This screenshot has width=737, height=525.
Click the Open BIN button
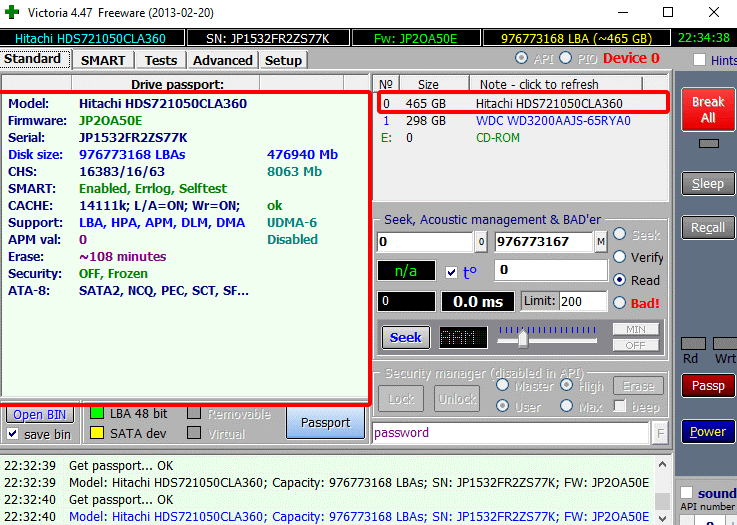pos(39,415)
